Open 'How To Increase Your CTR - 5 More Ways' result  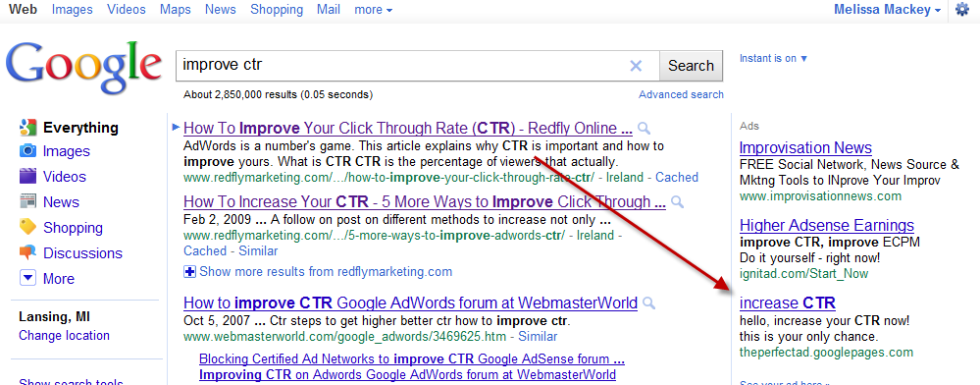point(425,202)
